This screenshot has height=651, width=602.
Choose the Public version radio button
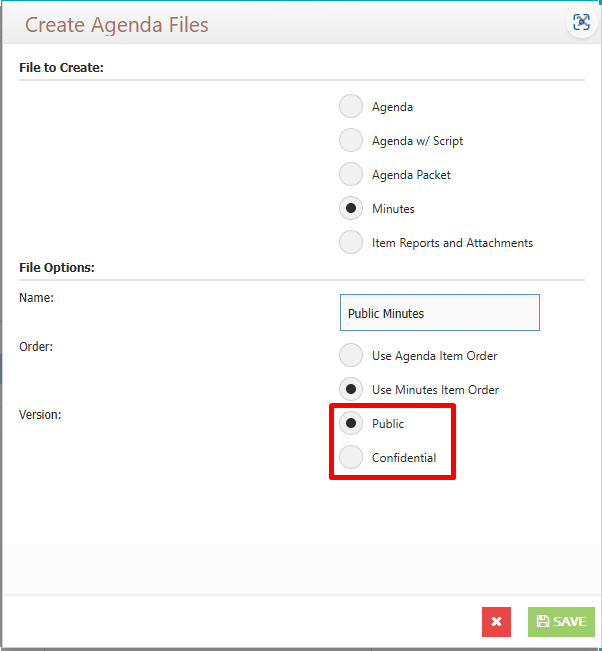click(351, 423)
